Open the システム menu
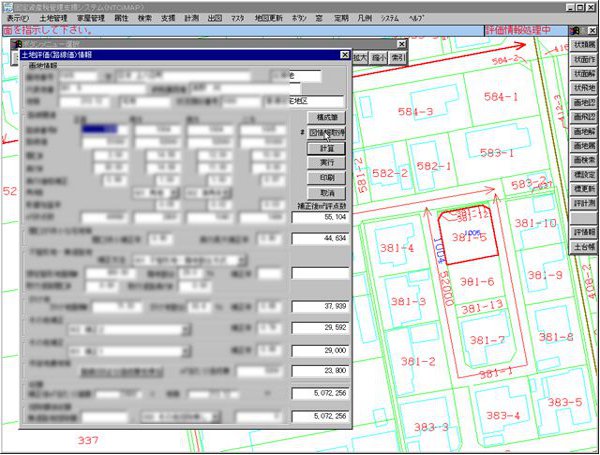 390,18
